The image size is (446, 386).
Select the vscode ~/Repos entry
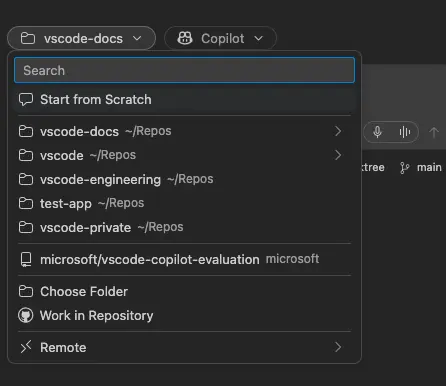(184, 155)
